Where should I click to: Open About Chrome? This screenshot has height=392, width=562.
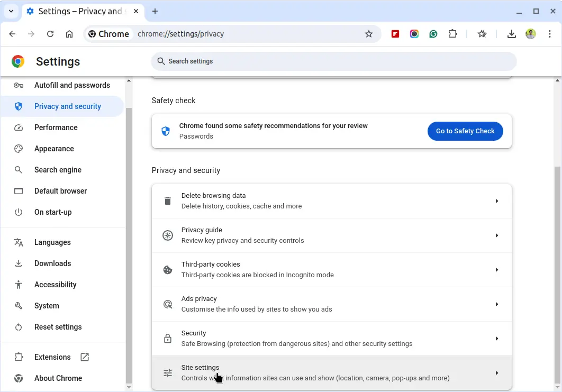[62, 378]
